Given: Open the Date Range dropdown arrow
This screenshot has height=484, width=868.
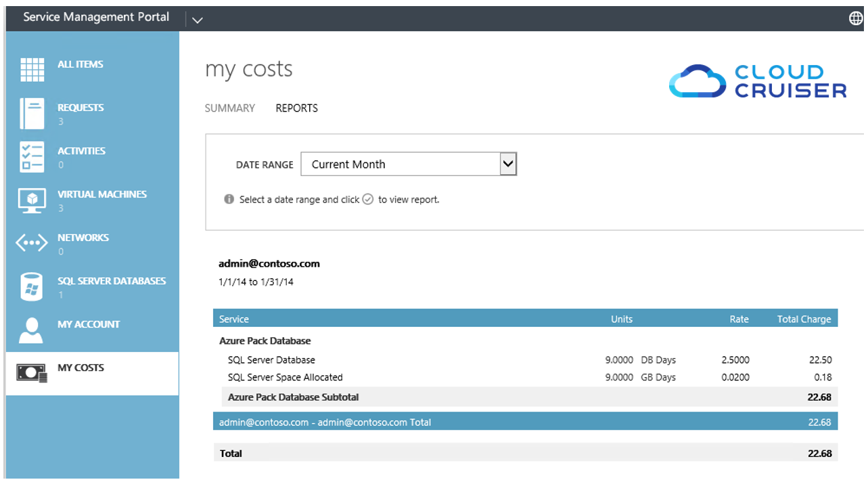Looking at the screenshot, I should tap(508, 164).
